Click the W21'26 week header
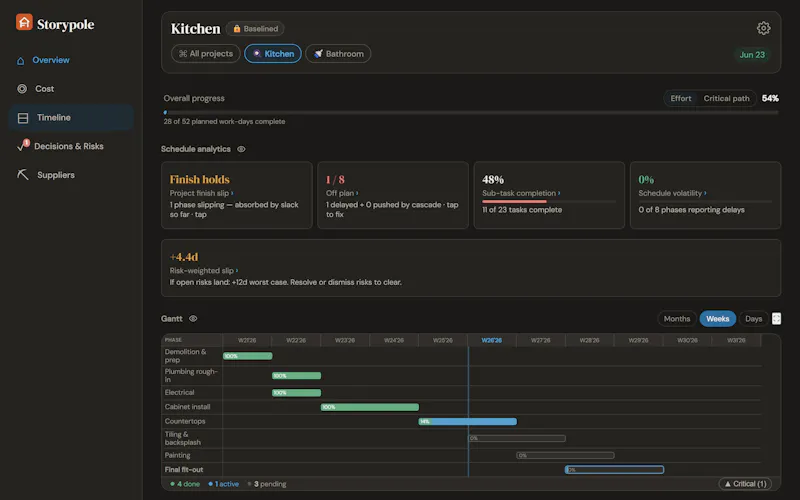The image size is (800, 500). click(247, 340)
